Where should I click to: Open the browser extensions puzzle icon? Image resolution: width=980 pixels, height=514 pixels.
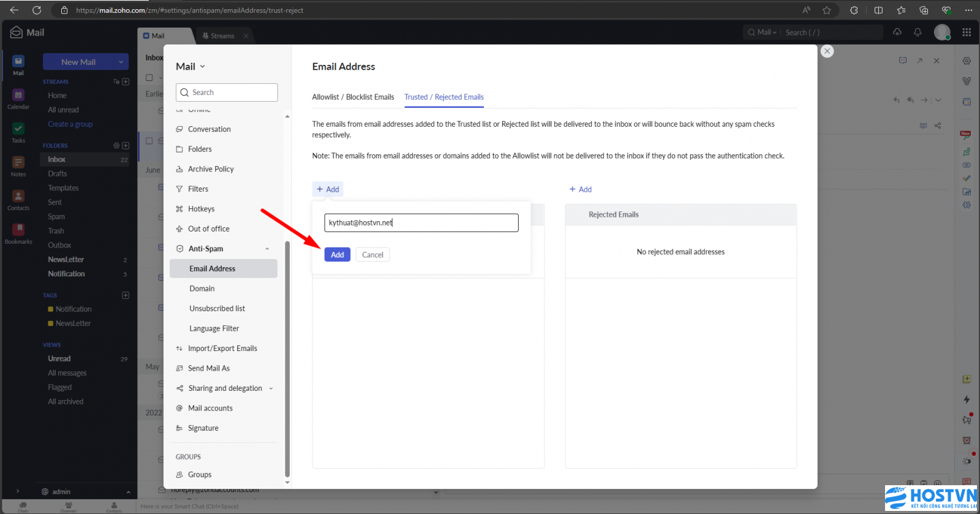point(854,10)
